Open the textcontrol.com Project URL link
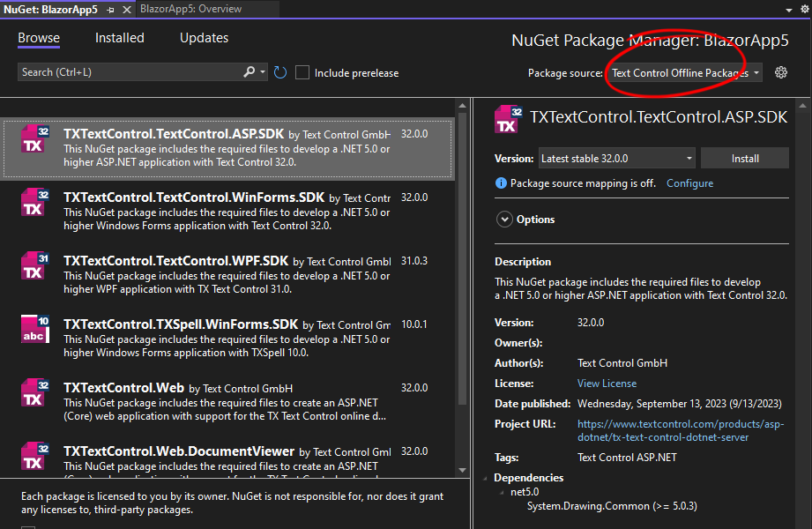This screenshot has height=529, width=812. (x=681, y=430)
